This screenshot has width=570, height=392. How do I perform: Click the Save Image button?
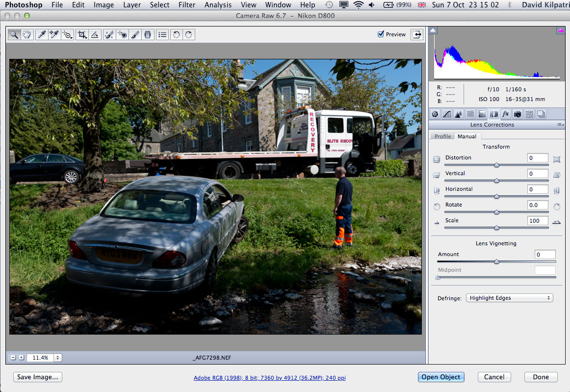click(x=37, y=377)
